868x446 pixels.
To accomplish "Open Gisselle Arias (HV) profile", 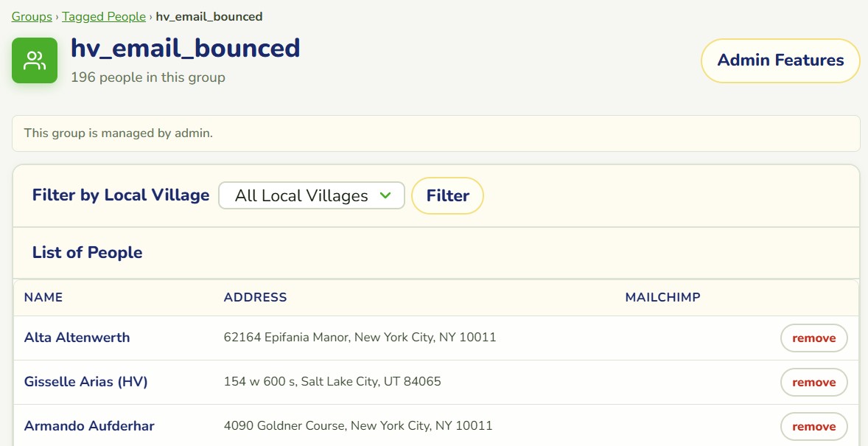I will 85,382.
